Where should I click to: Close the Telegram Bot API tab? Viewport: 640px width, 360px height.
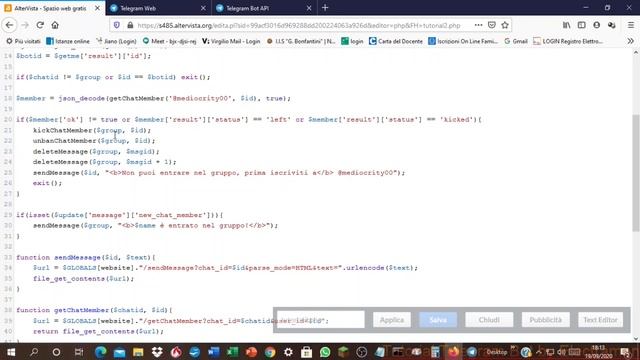[309, 8]
